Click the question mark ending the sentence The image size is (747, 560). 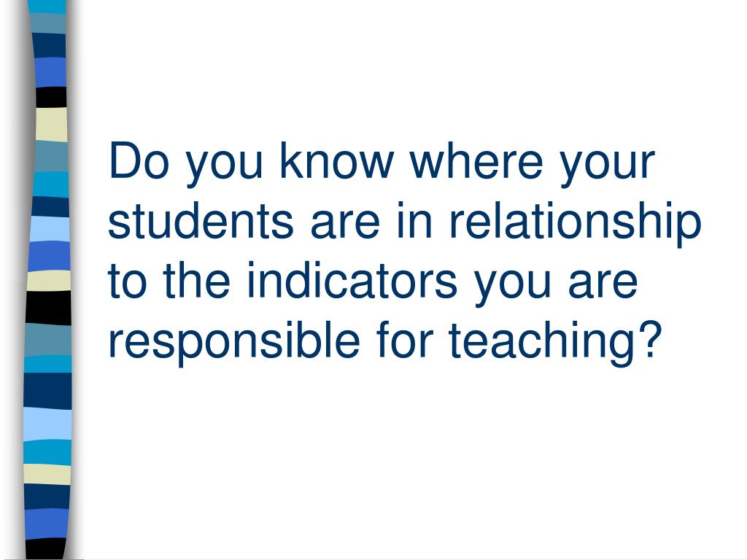[x=651, y=338]
